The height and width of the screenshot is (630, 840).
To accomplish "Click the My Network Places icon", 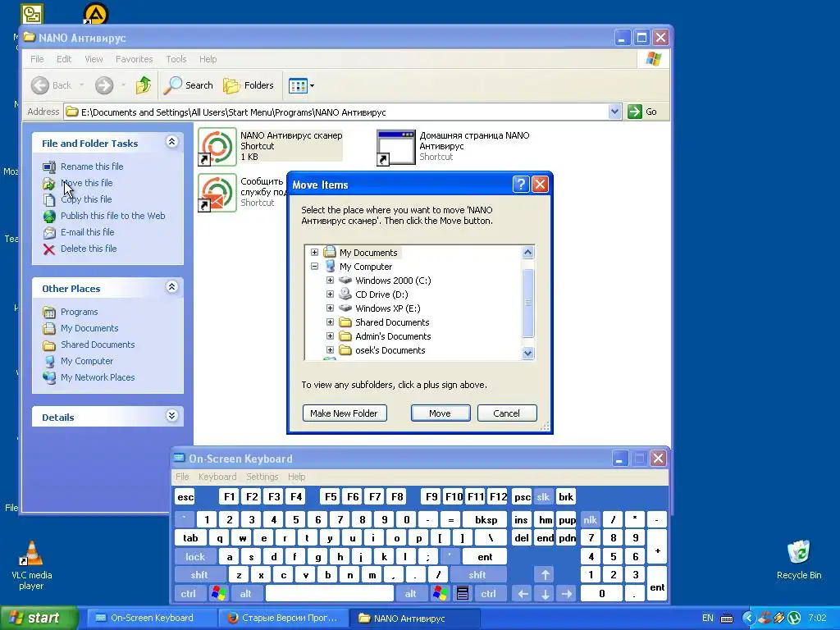I will click(48, 377).
